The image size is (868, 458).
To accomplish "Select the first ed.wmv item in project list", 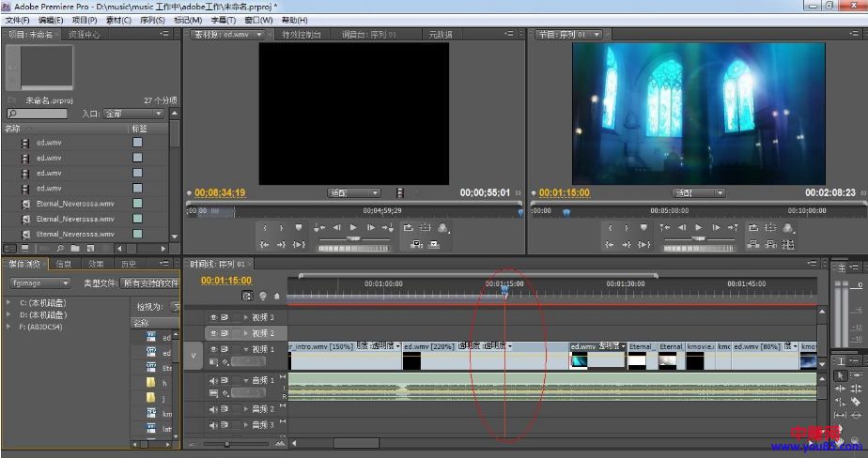I will tap(49, 143).
